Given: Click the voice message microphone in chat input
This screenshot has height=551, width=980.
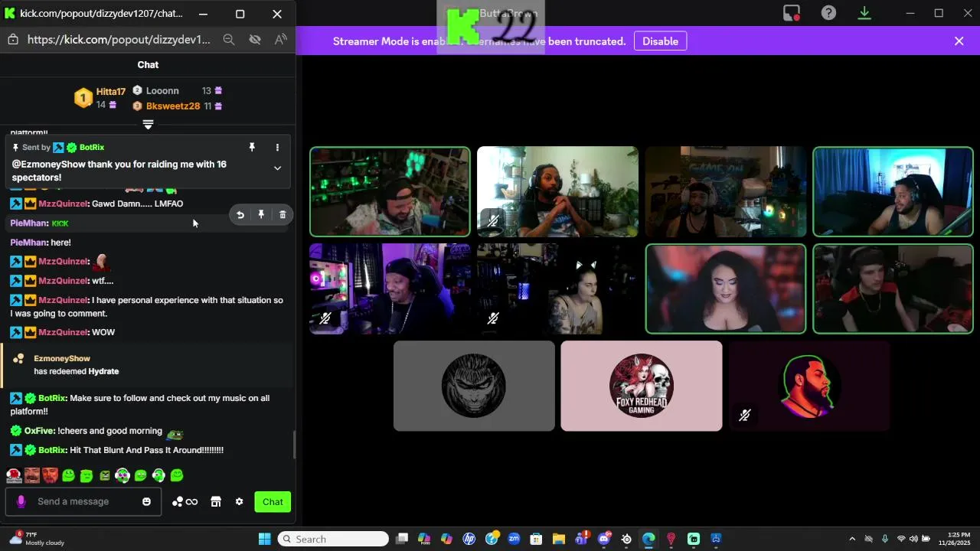Looking at the screenshot, I should (x=21, y=501).
